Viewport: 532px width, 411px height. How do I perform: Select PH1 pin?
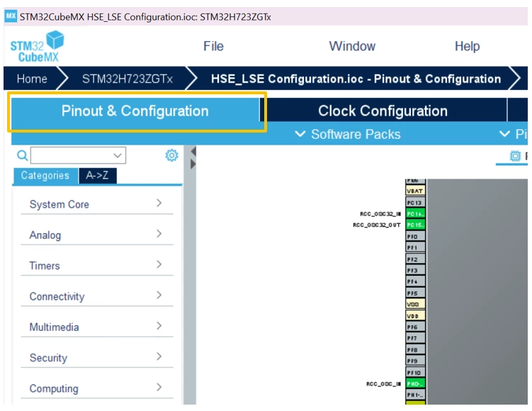(415, 395)
